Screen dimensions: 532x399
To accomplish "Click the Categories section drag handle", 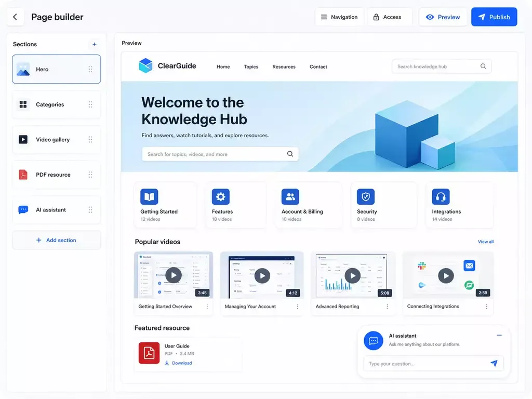I will [x=90, y=104].
